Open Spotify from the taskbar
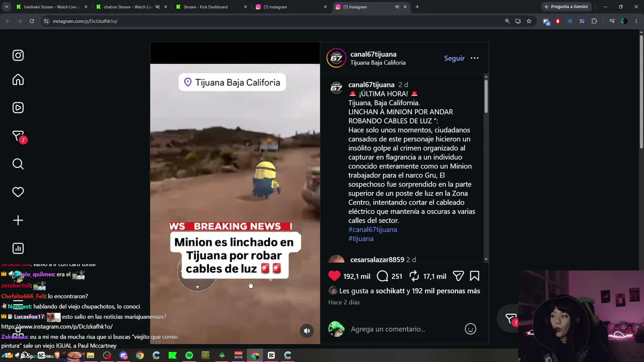 pyautogui.click(x=189, y=355)
